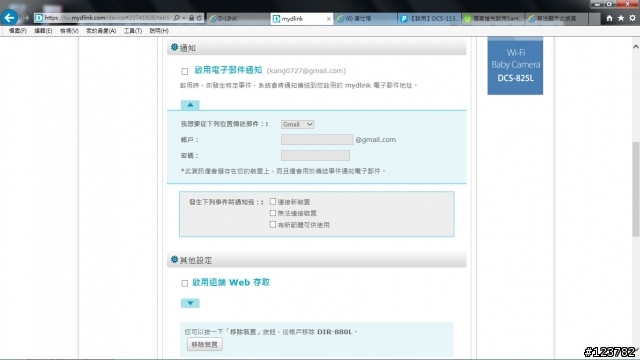The width and height of the screenshot is (640, 360).
Task: Open Favorites with the star icon
Action: point(621,18)
